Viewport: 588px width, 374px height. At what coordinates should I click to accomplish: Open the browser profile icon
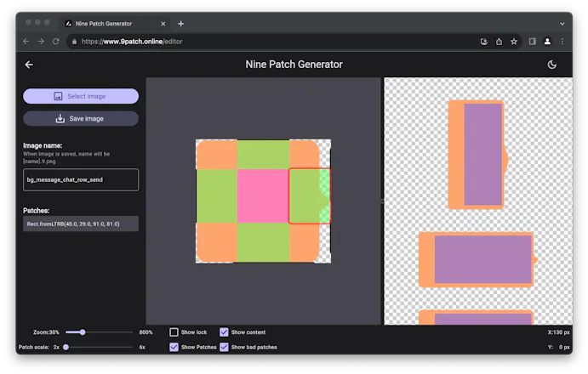pyautogui.click(x=547, y=42)
